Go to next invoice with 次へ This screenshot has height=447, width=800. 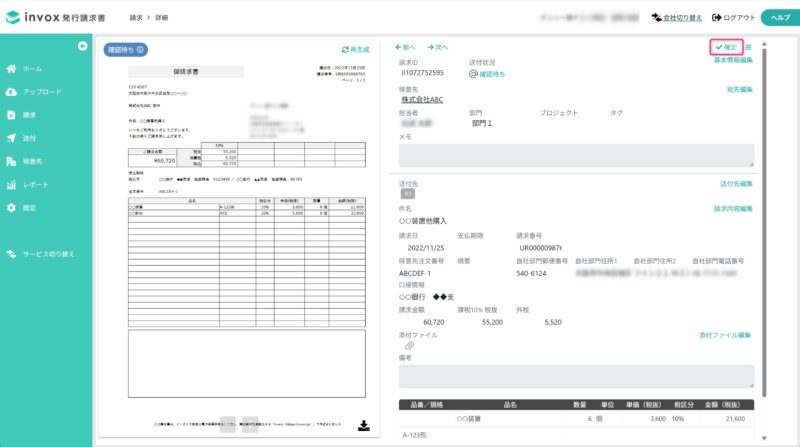437,47
